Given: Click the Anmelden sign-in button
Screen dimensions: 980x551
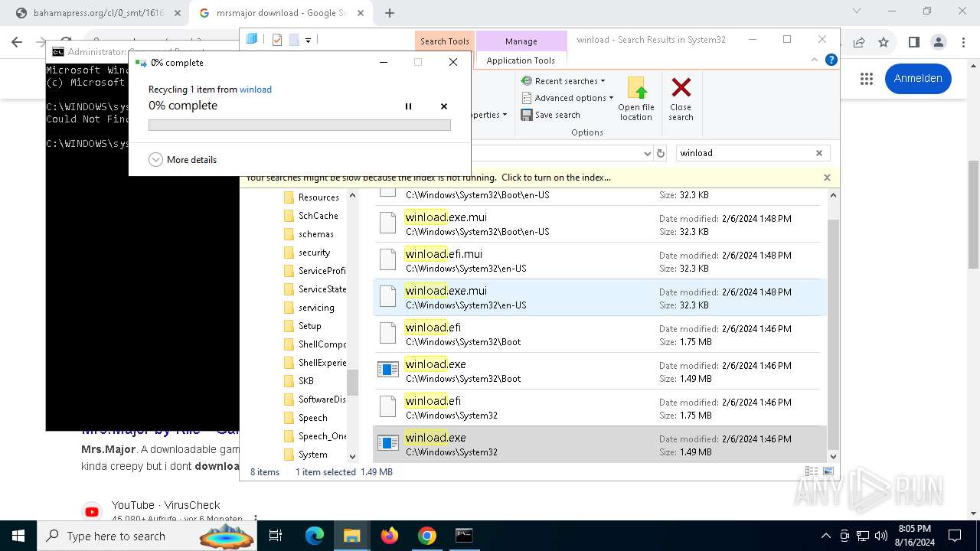Looking at the screenshot, I should [918, 78].
